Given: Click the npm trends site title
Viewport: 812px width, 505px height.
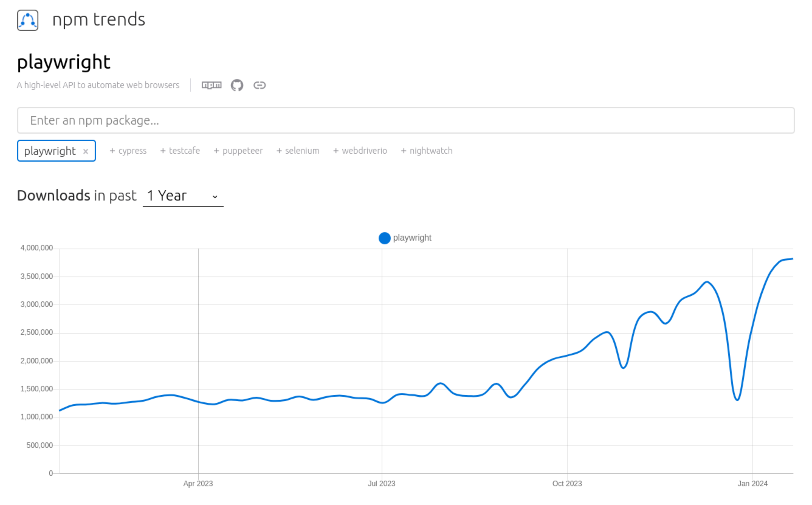Looking at the screenshot, I should pos(99,19).
